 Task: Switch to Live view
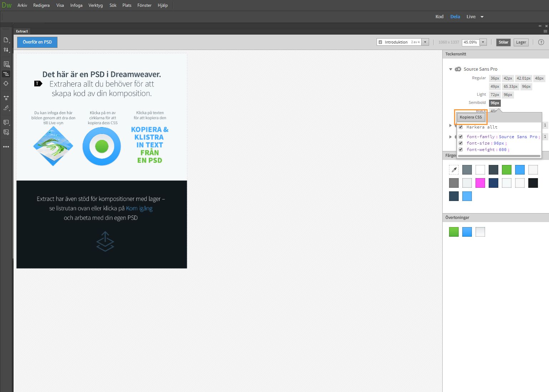tap(471, 17)
